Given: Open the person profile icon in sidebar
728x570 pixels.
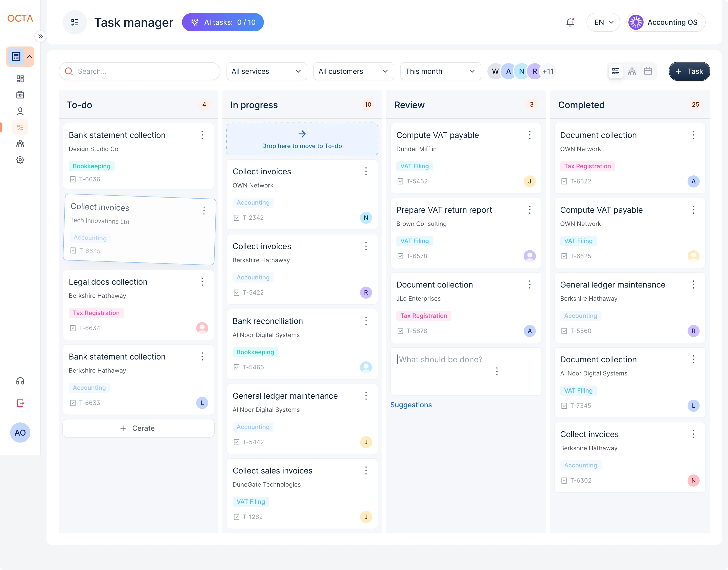Looking at the screenshot, I should 20,111.
